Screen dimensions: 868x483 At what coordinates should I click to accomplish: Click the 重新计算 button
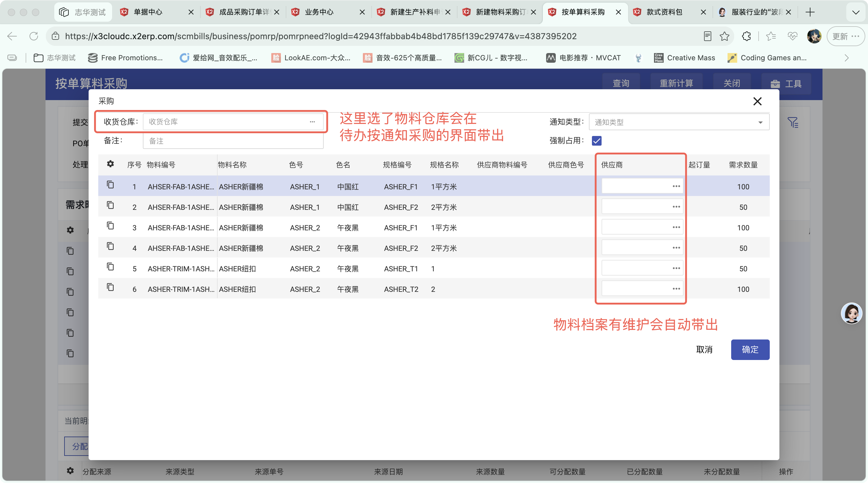[676, 83]
